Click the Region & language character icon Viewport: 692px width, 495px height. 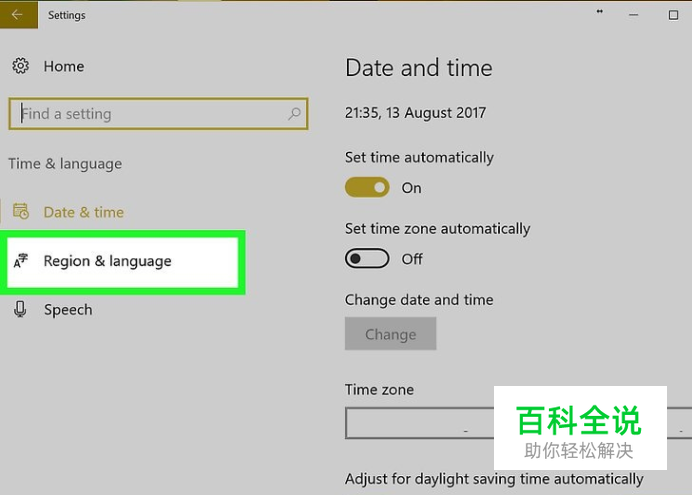(x=20, y=261)
